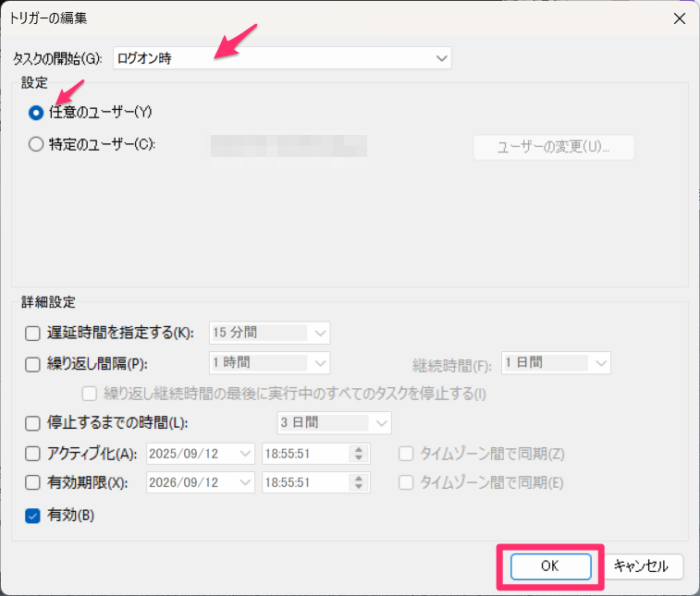Viewport: 700px width, 596px height.
Task: Open the 2025/09/12 activation date picker
Action: pos(245,453)
